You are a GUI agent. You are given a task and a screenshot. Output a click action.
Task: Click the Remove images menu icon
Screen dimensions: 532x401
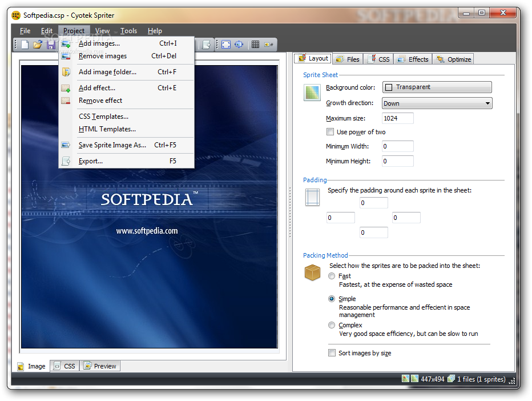[x=66, y=56]
